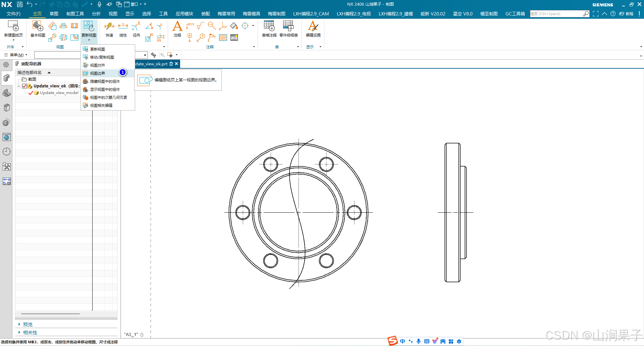Click the Section View hatched icon
644x346 pixels.
74,26
